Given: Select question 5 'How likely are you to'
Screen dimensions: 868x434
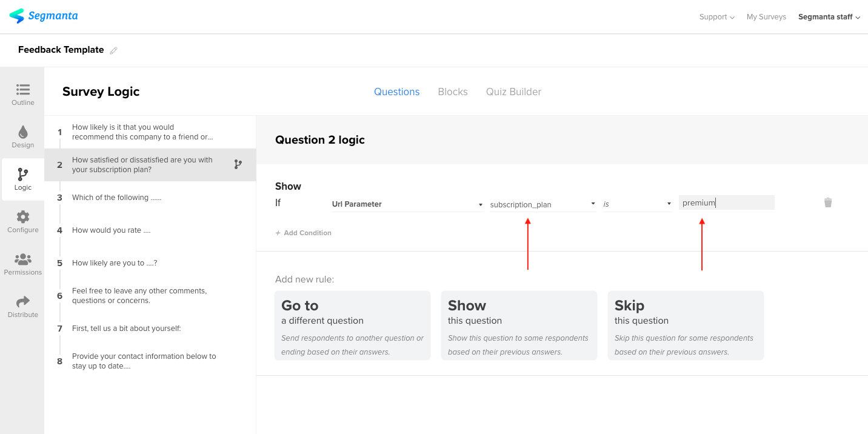Looking at the screenshot, I should coord(150,263).
